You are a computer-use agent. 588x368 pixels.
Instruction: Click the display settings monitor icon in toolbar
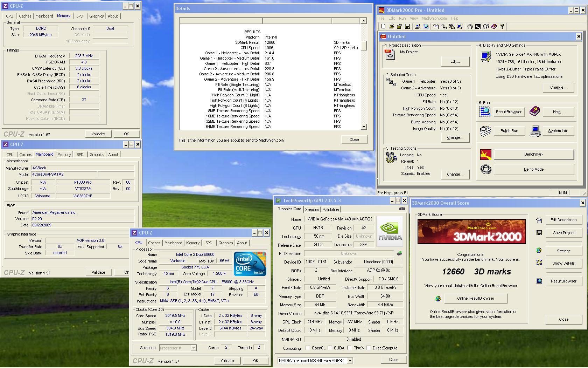tap(460, 26)
